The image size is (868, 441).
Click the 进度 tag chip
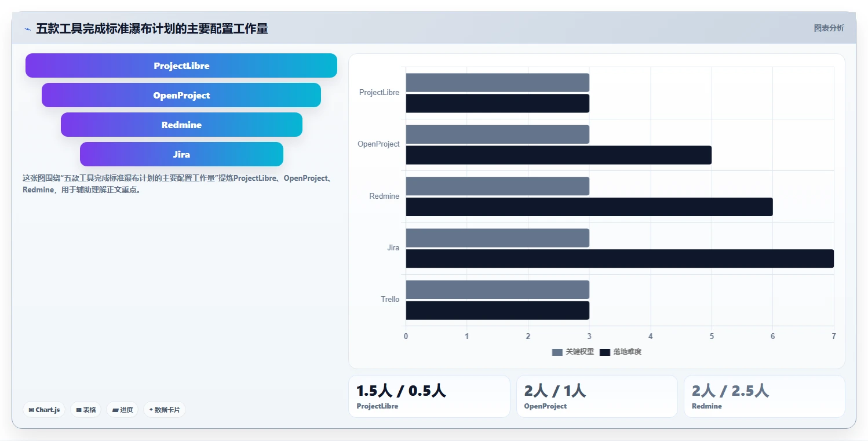tap(122, 410)
